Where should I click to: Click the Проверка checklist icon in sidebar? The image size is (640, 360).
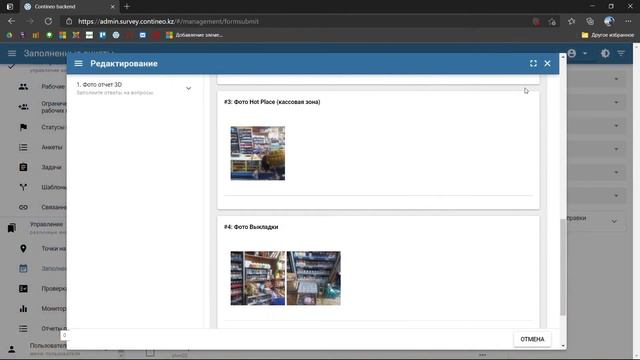pyautogui.click(x=23, y=288)
